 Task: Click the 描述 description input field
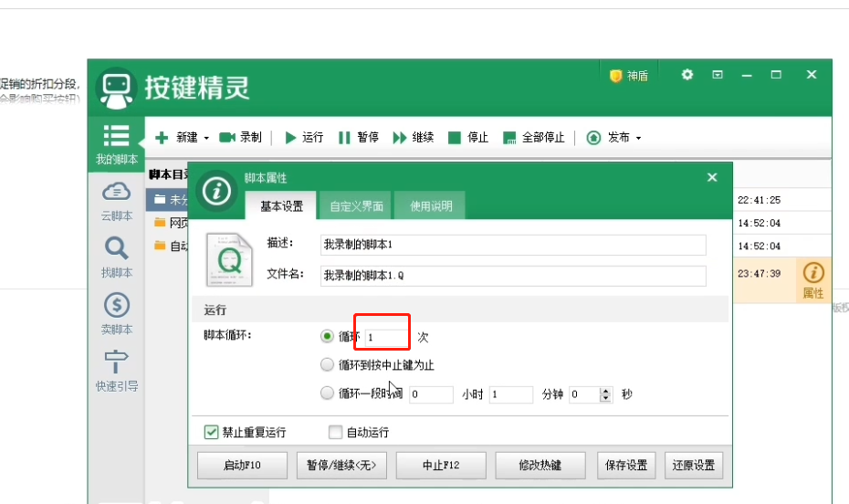[x=513, y=245]
